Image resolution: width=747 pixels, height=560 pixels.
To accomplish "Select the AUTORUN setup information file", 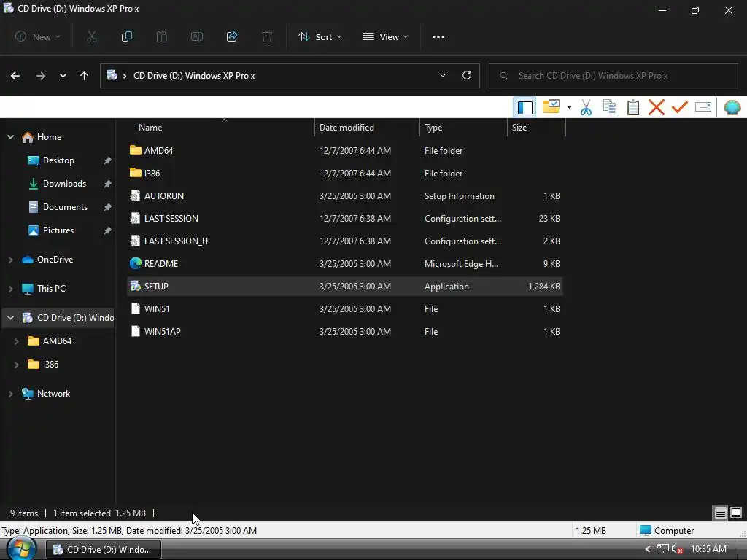I will click(x=345, y=195).
